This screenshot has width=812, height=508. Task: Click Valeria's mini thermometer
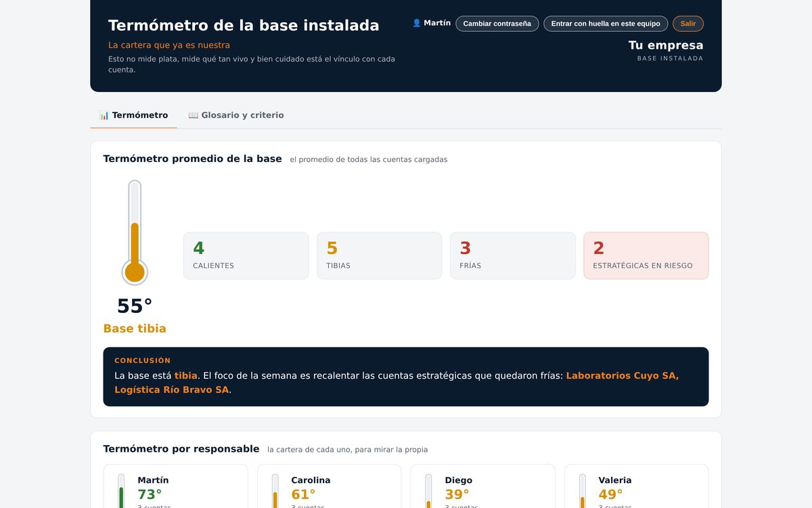583,491
